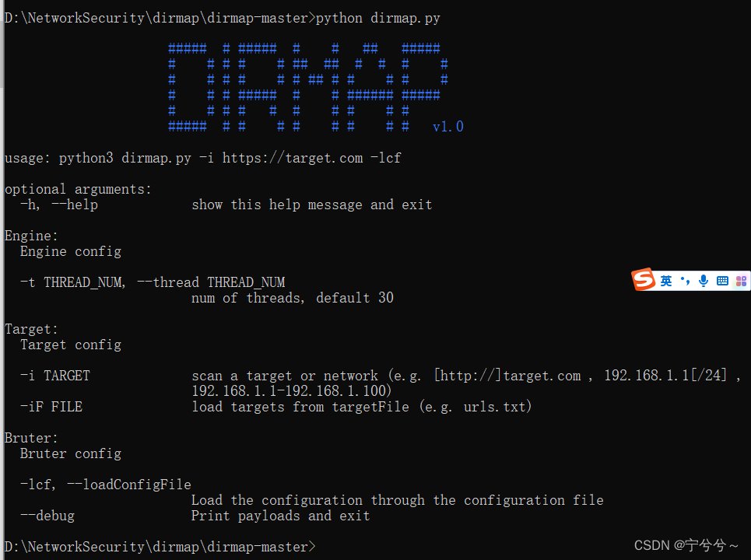Toggle the 英 English/Chinese input mode

point(666,281)
